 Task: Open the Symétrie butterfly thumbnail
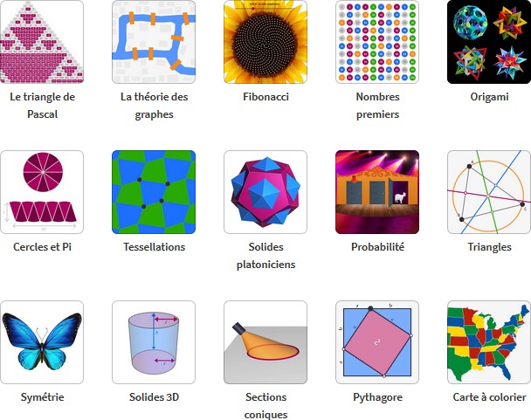pos(42,342)
